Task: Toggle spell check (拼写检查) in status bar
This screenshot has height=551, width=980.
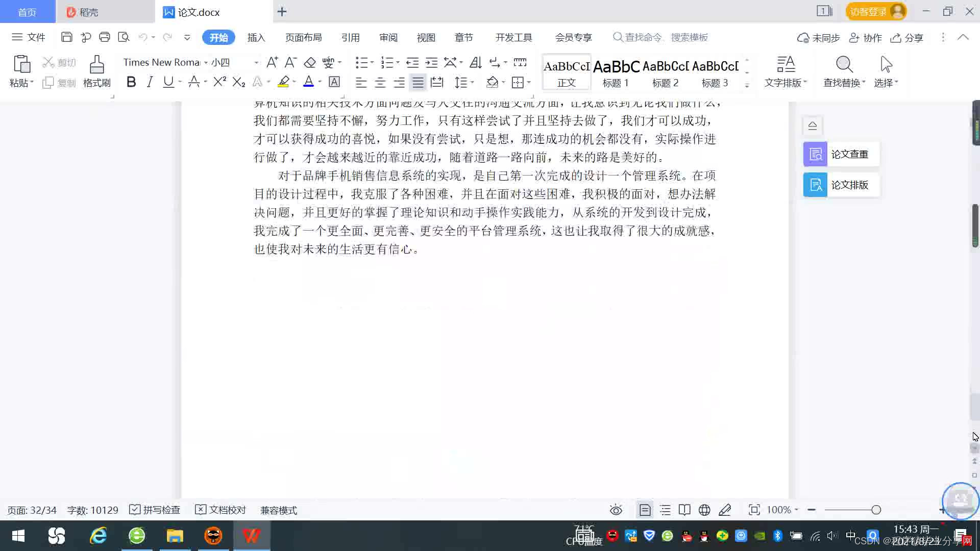Action: pos(155,510)
